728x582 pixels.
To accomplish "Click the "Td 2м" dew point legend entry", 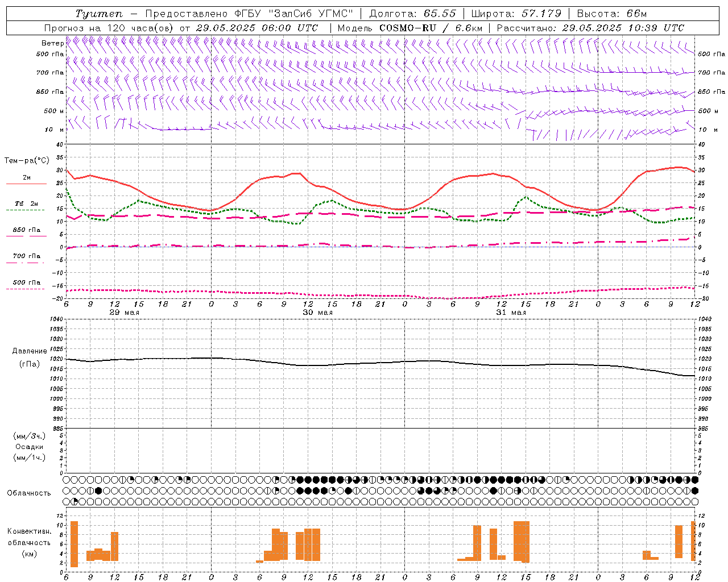I will [x=26, y=203].
